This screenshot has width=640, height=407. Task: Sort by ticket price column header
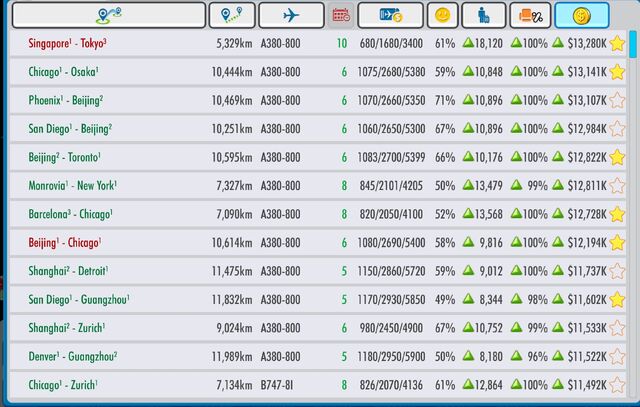(x=390, y=16)
